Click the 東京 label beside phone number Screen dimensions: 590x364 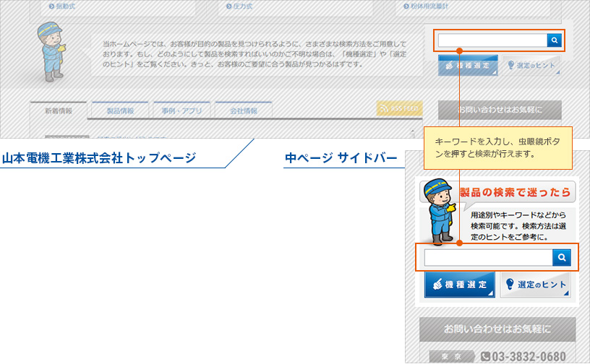coord(450,357)
